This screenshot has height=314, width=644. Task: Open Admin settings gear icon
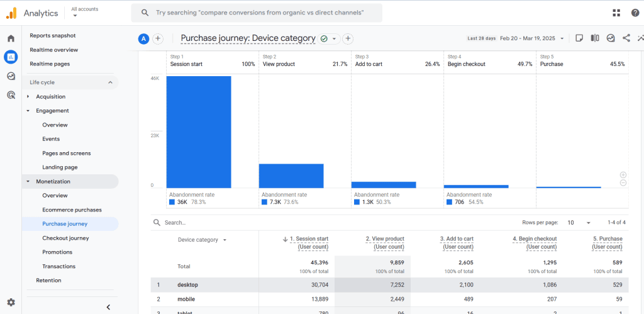11,303
